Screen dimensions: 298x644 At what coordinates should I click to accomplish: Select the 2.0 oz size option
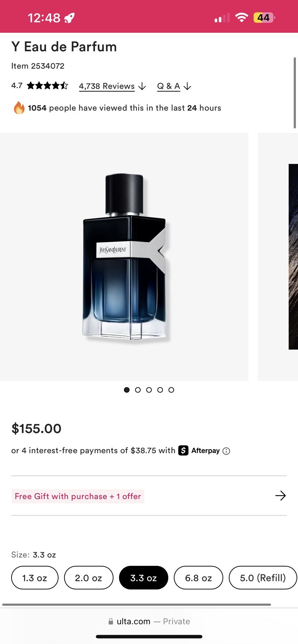[x=89, y=578]
